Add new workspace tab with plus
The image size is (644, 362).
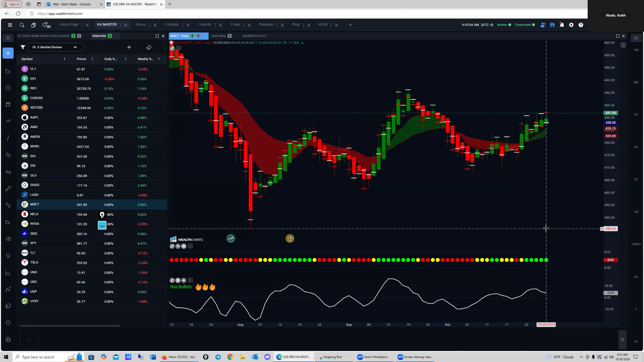tap(350, 25)
